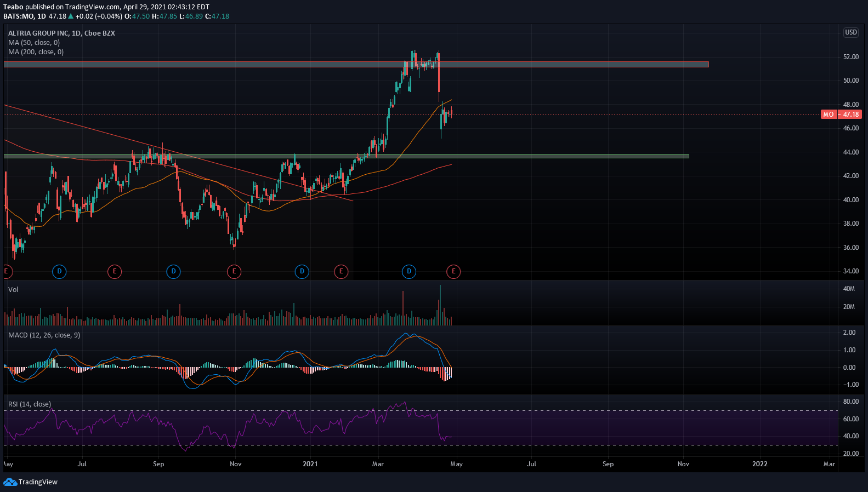The width and height of the screenshot is (868, 492).
Task: Select the green support zone rectangle
Action: coord(346,156)
